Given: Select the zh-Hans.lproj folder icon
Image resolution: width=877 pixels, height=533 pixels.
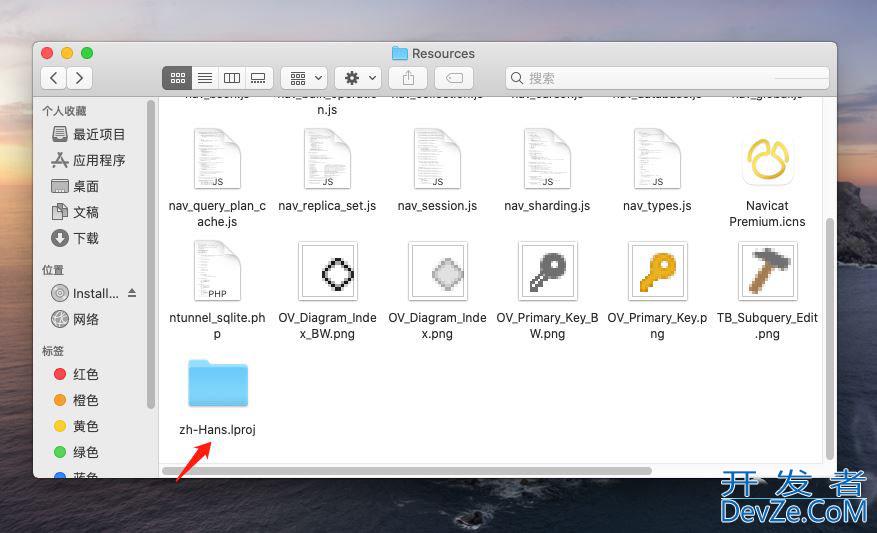Looking at the screenshot, I should (x=218, y=383).
